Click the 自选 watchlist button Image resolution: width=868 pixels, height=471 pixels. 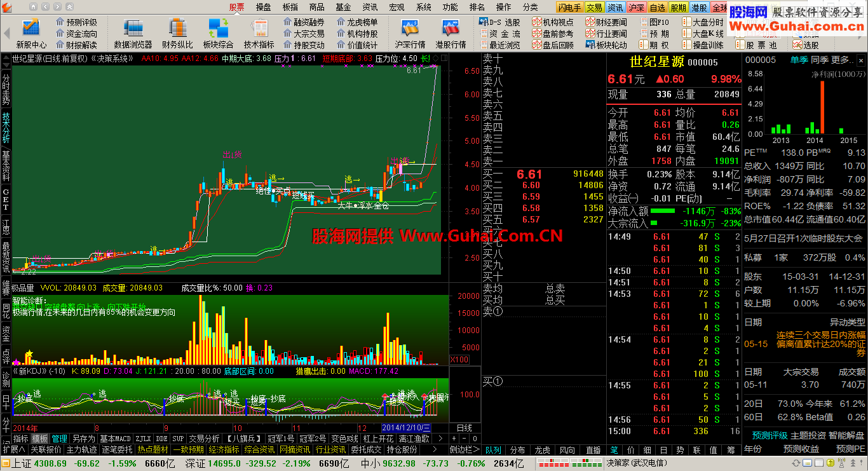click(x=657, y=8)
